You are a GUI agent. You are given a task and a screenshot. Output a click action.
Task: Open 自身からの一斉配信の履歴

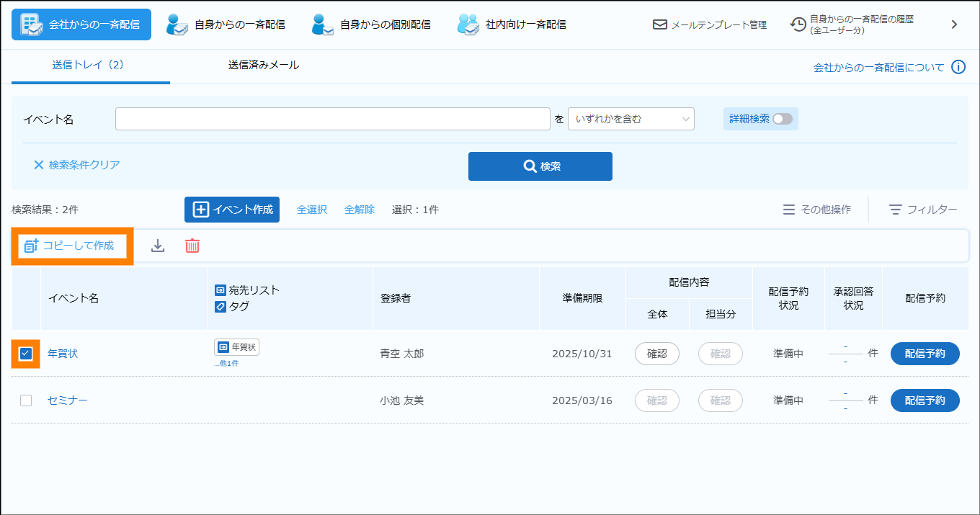(x=852, y=24)
